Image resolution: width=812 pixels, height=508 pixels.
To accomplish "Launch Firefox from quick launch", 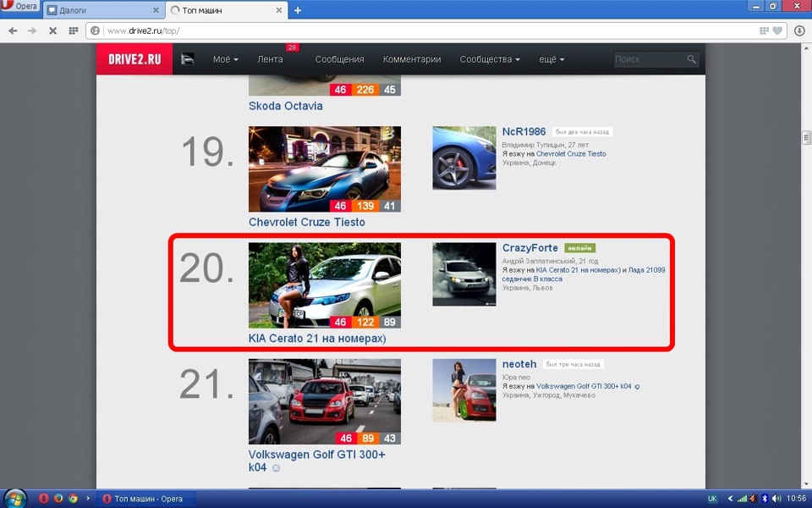I will (x=58, y=499).
